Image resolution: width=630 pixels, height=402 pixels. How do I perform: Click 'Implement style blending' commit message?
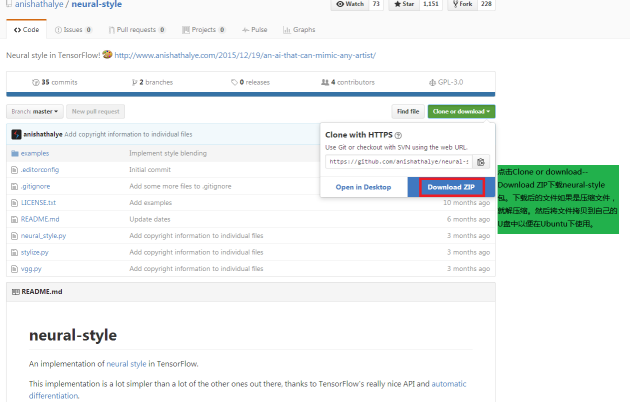pyautogui.click(x=168, y=153)
